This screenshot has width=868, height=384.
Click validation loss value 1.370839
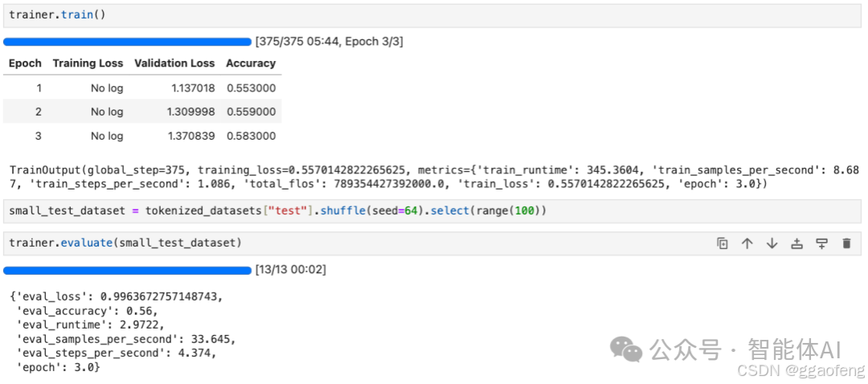(x=190, y=136)
